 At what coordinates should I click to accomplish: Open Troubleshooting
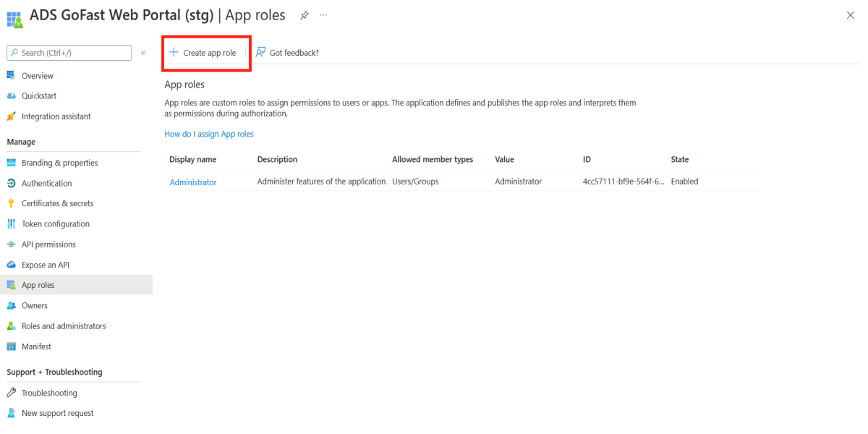[x=49, y=393]
